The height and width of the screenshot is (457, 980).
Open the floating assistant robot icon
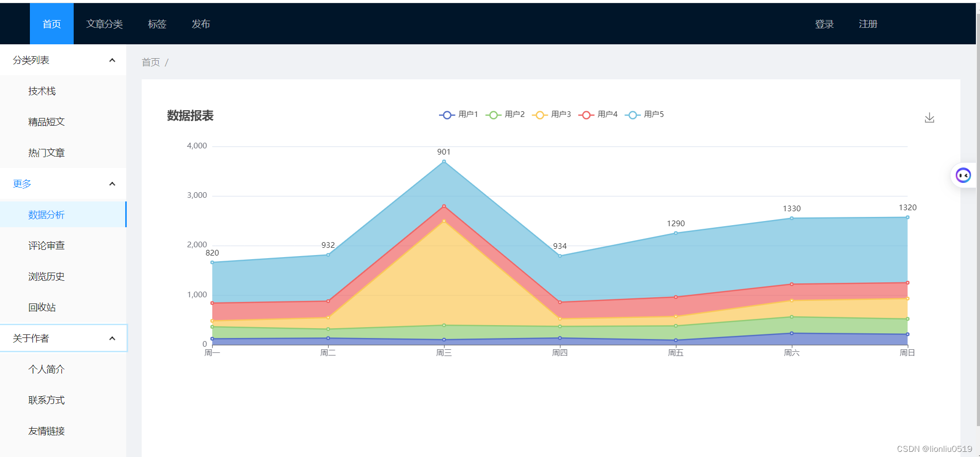click(x=963, y=176)
